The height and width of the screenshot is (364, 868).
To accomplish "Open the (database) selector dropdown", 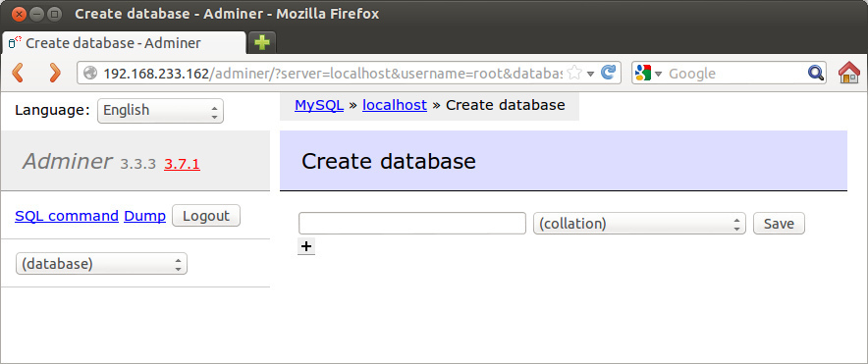I will point(101,264).
